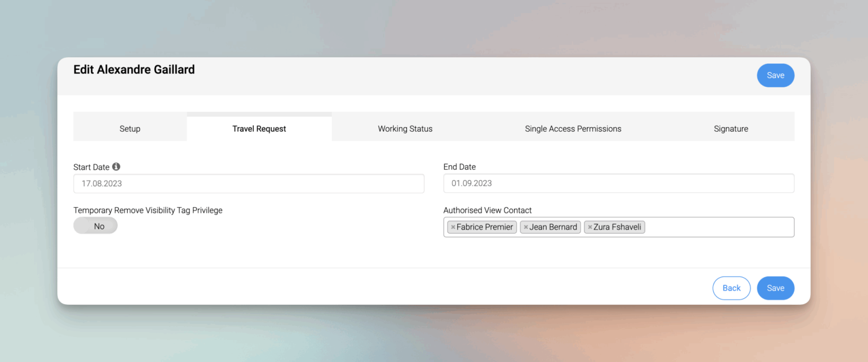Screen dimensions: 868x362
Task: Open the End Date field
Action: pos(618,184)
